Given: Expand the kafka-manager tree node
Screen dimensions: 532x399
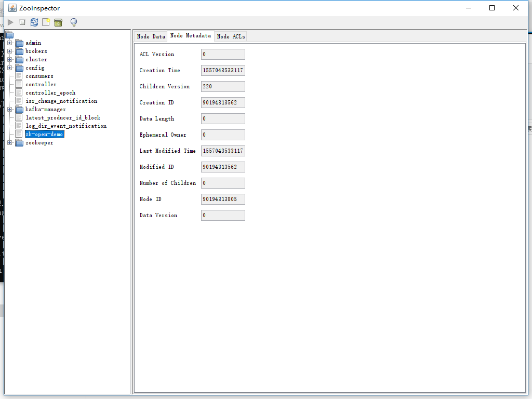Looking at the screenshot, I should point(9,109).
